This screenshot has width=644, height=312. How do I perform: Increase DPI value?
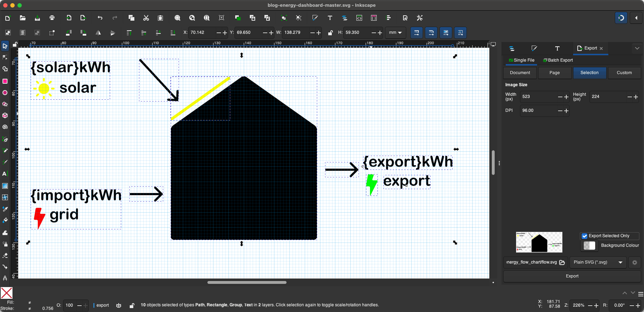(x=566, y=111)
